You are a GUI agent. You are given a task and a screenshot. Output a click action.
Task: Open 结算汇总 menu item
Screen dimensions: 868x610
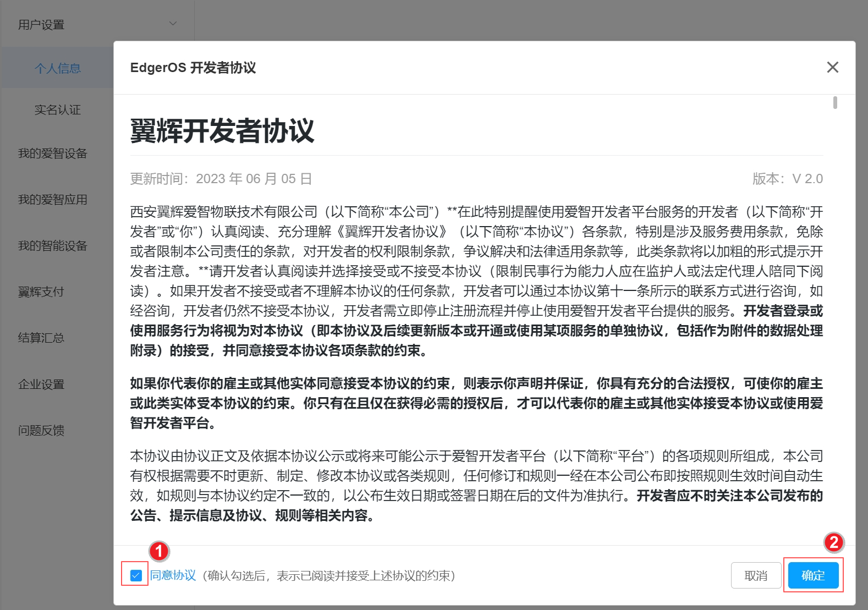coord(41,338)
